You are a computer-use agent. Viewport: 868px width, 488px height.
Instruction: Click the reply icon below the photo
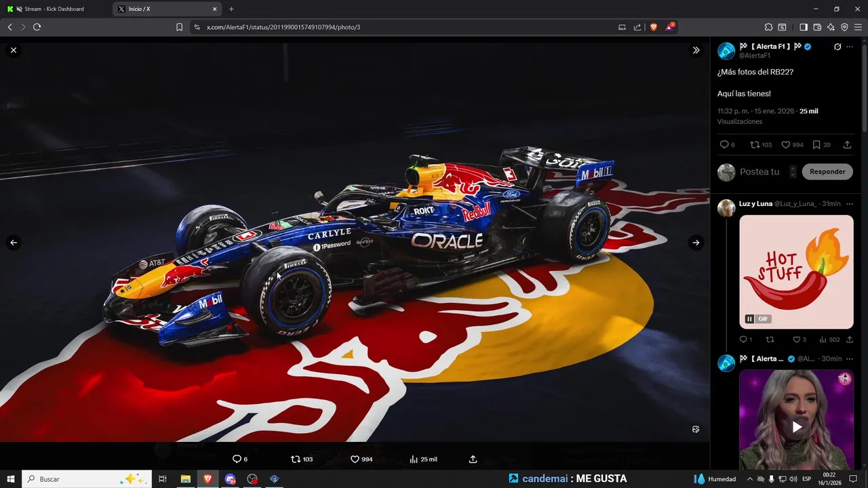(237, 459)
